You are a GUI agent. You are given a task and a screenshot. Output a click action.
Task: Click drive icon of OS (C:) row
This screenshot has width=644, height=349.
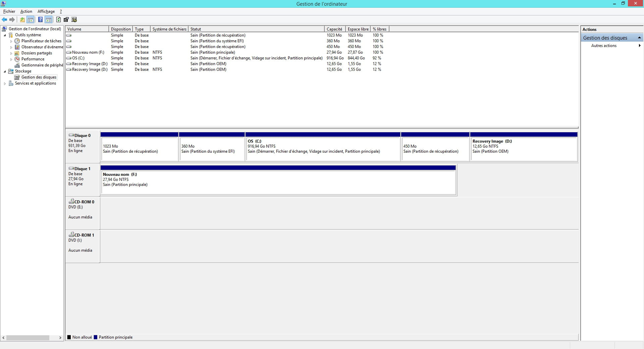coord(69,58)
